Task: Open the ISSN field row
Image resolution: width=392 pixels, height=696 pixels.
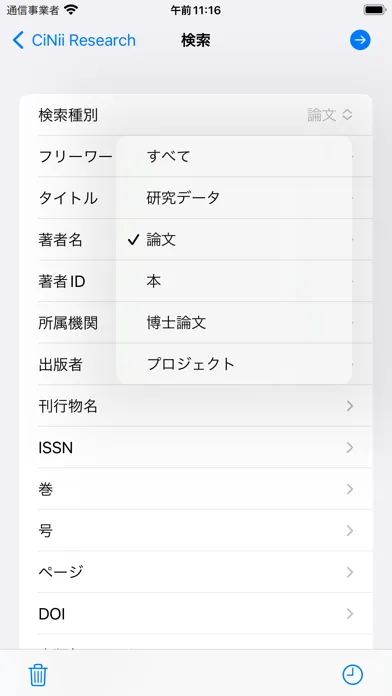Action: (196, 447)
